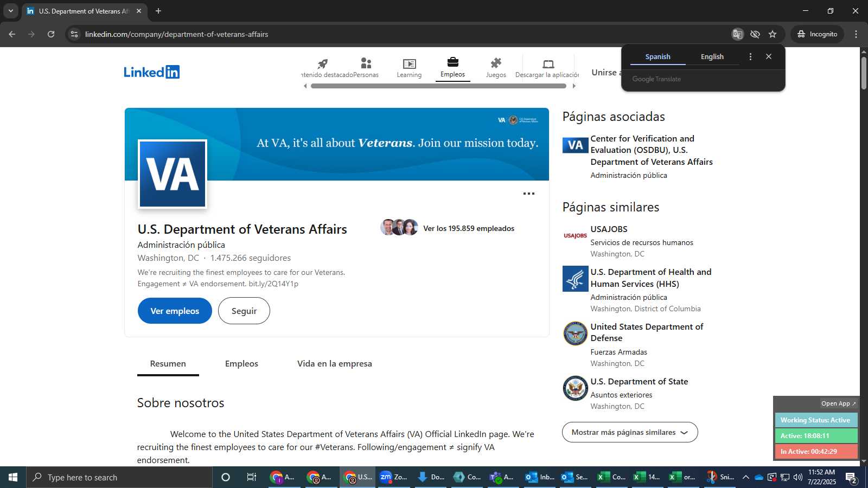
Task: Click the Incognito indicator
Action: pyautogui.click(x=817, y=34)
